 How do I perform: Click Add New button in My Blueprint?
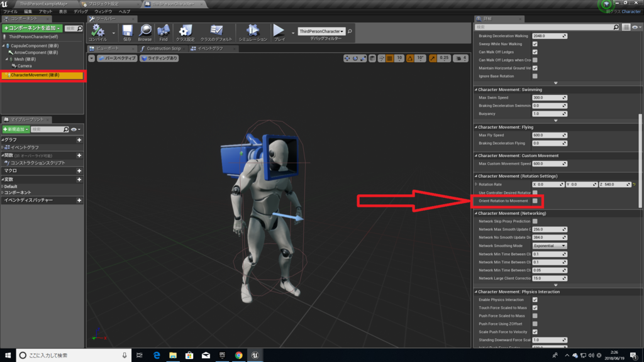[x=16, y=129]
